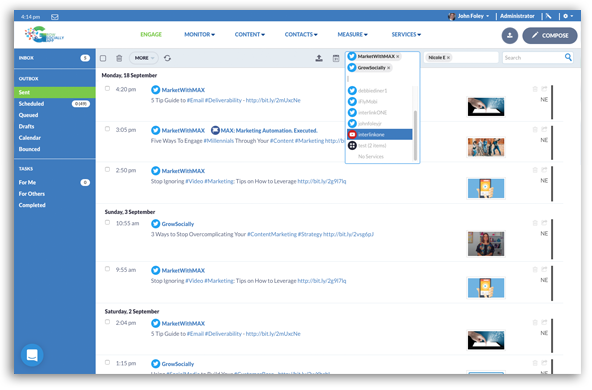Check the 10:55 am message checkbox
Viewport: 592px width, 390px height.
pyautogui.click(x=108, y=223)
